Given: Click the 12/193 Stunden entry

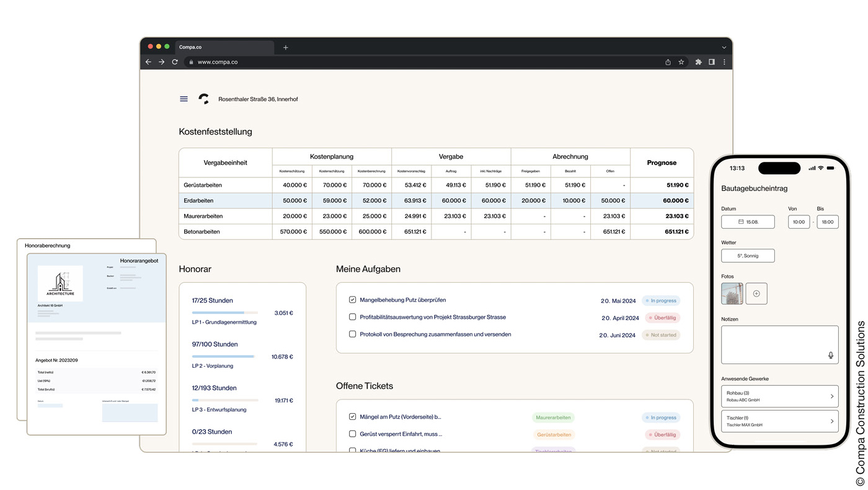Looking at the screenshot, I should pos(214,388).
